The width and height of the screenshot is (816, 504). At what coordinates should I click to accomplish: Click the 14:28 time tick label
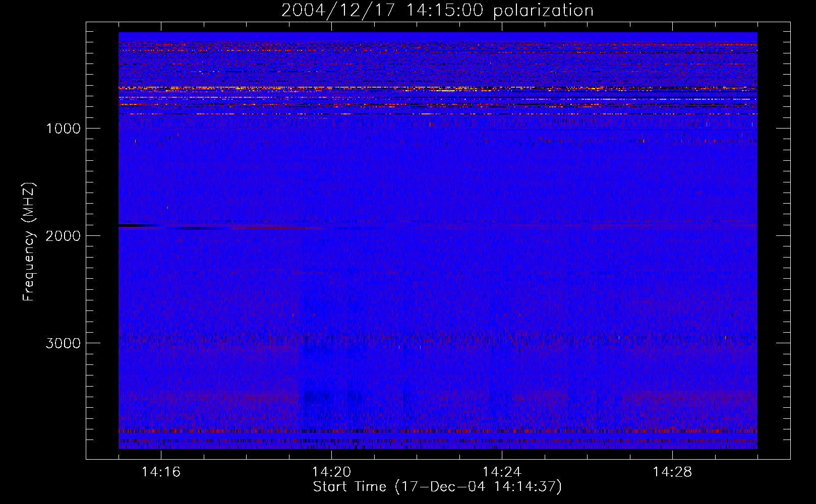pyautogui.click(x=672, y=472)
